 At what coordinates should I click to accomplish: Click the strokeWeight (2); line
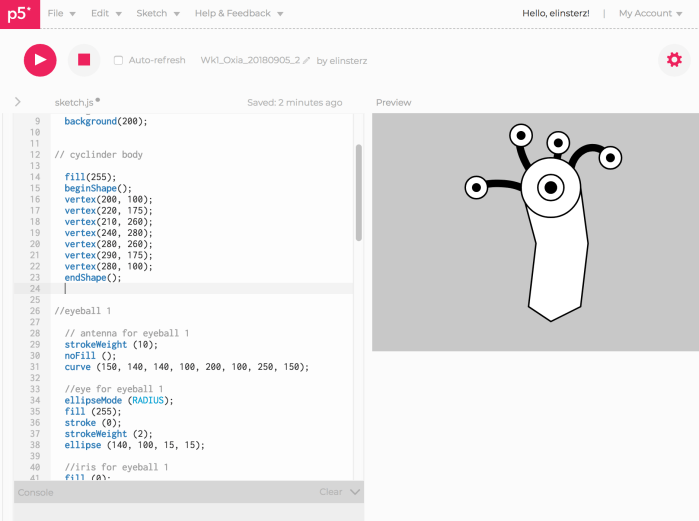coord(108,433)
